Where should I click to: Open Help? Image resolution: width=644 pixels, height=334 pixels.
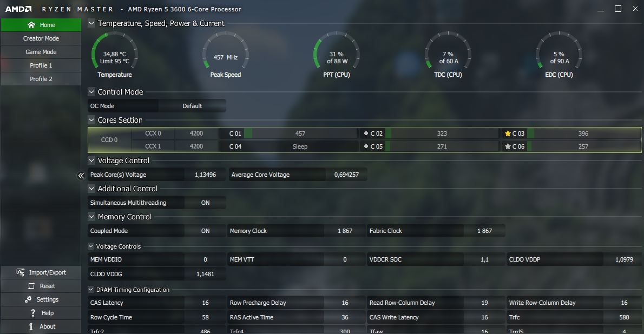[41, 313]
